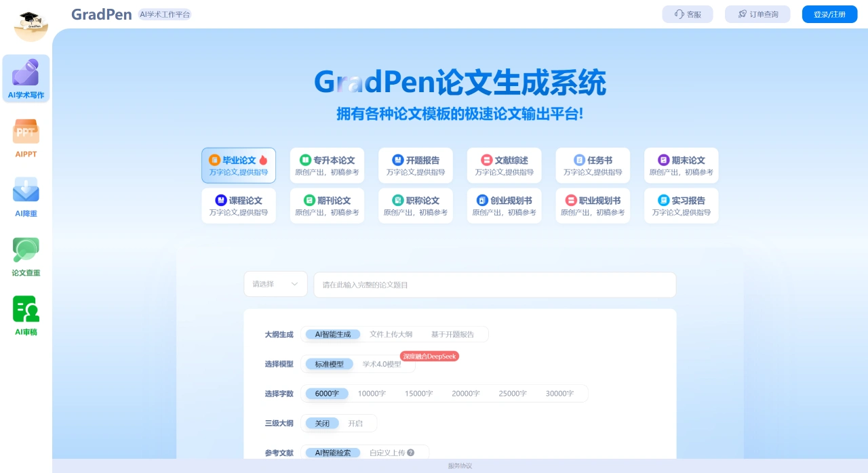Choose the 学术4.0模型 model
Image resolution: width=868 pixels, height=473 pixels.
(382, 364)
